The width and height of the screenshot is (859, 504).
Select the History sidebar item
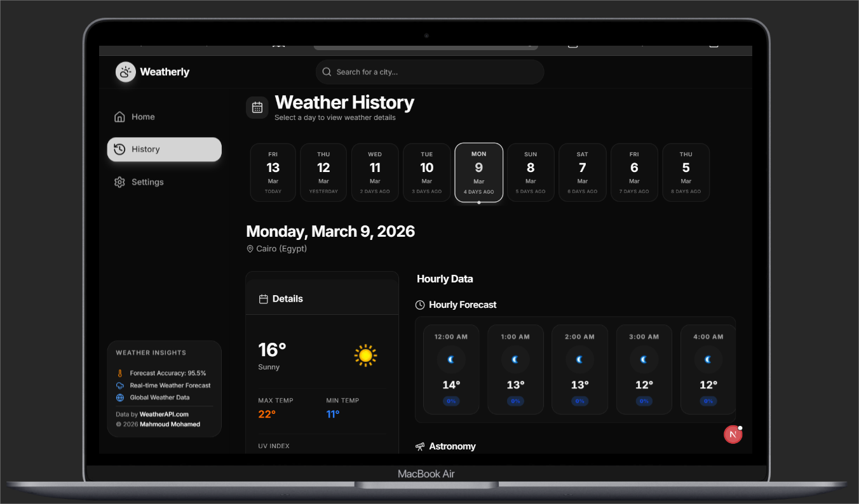(164, 150)
